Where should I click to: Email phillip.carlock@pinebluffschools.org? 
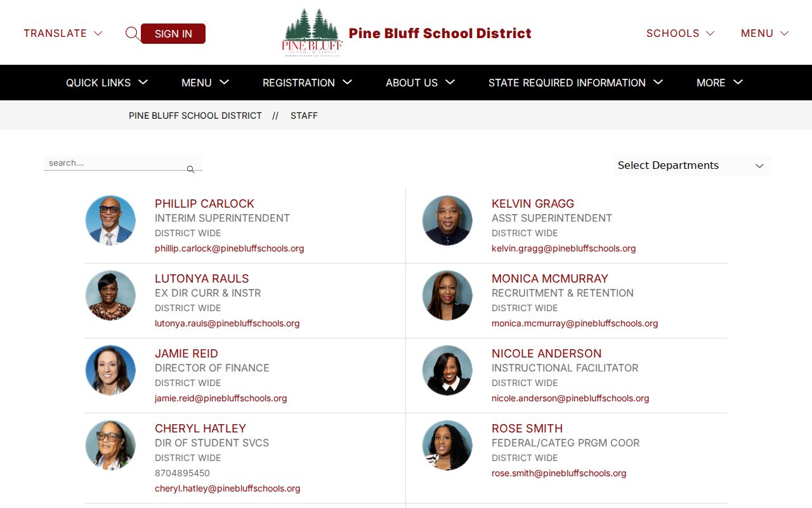pos(230,248)
